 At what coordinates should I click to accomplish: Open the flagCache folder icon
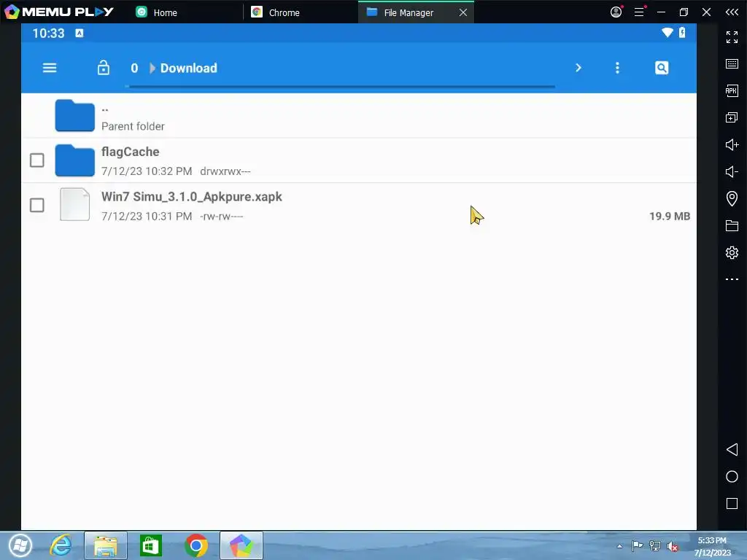pos(75,160)
